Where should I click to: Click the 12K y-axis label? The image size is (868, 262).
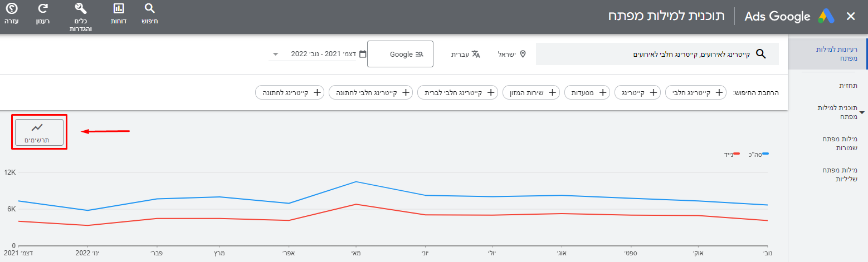(x=10, y=172)
